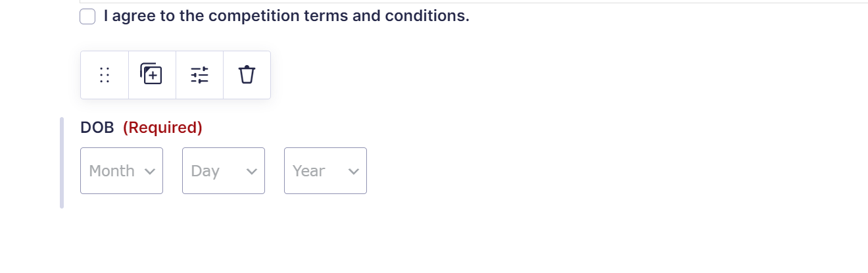Delete the field using the trash icon
Screen dimensions: 868x273
click(x=247, y=75)
